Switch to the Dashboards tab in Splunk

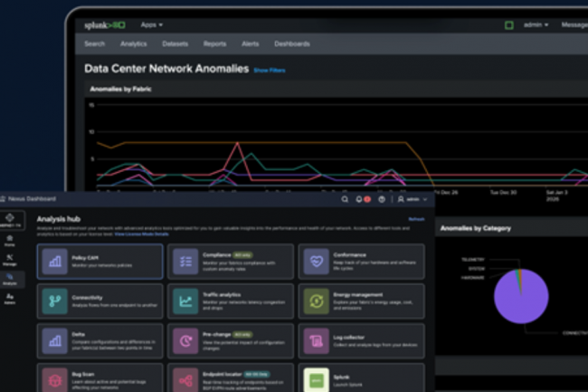pyautogui.click(x=291, y=43)
